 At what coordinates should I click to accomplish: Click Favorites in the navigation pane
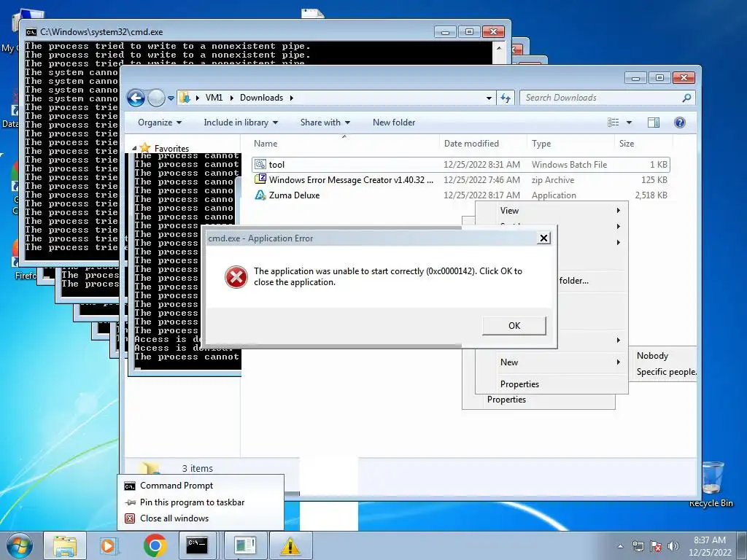pos(171,149)
